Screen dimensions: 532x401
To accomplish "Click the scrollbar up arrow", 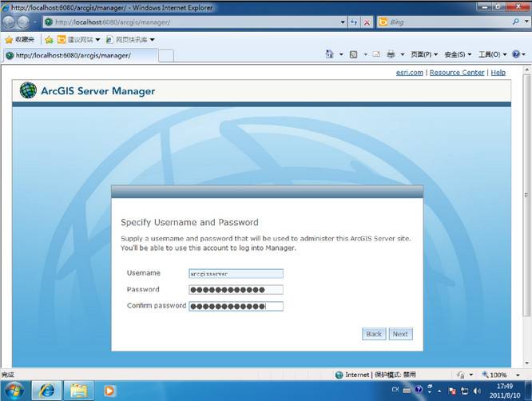I will pos(527,69).
